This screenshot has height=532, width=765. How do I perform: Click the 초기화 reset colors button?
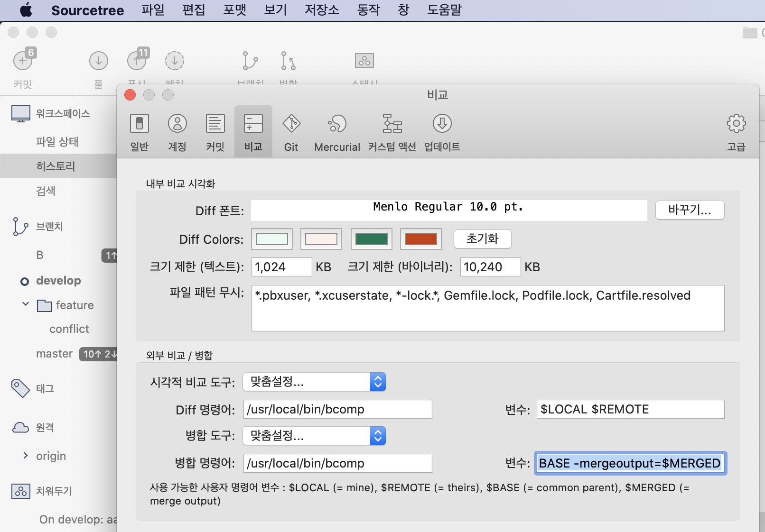pyautogui.click(x=482, y=238)
